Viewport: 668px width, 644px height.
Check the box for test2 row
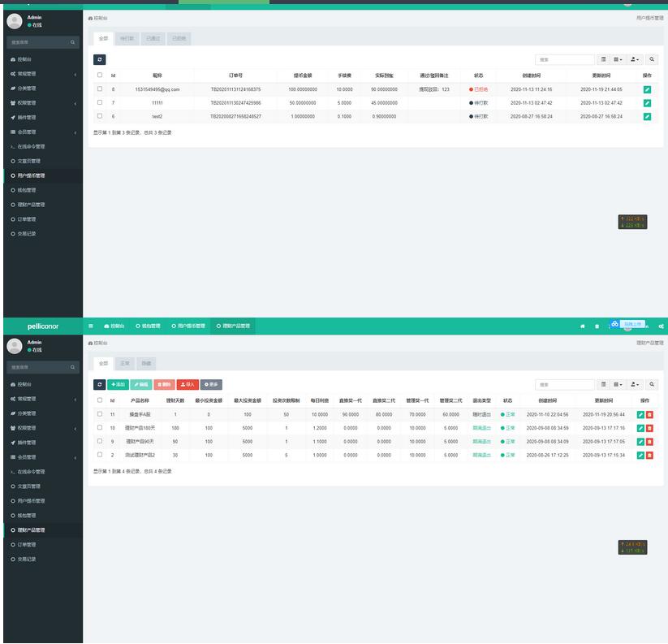click(x=100, y=116)
